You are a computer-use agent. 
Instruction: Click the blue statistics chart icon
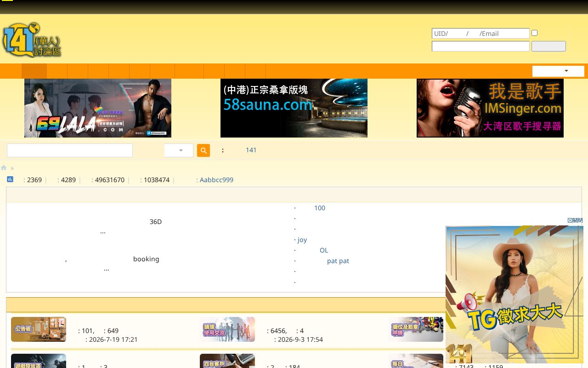[x=10, y=179]
